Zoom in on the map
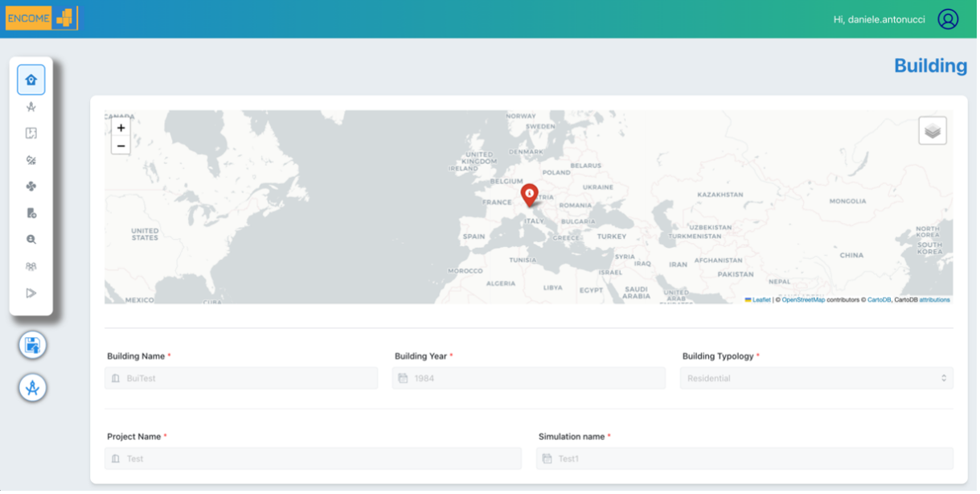 click(121, 128)
